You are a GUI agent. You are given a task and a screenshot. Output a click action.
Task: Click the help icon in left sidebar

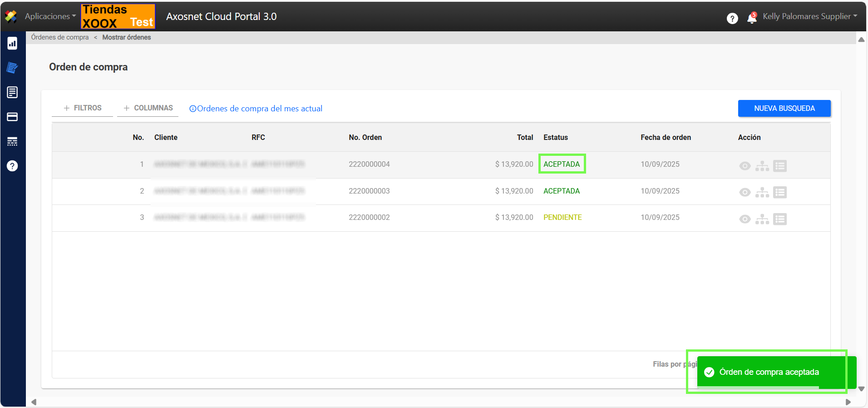(x=12, y=166)
